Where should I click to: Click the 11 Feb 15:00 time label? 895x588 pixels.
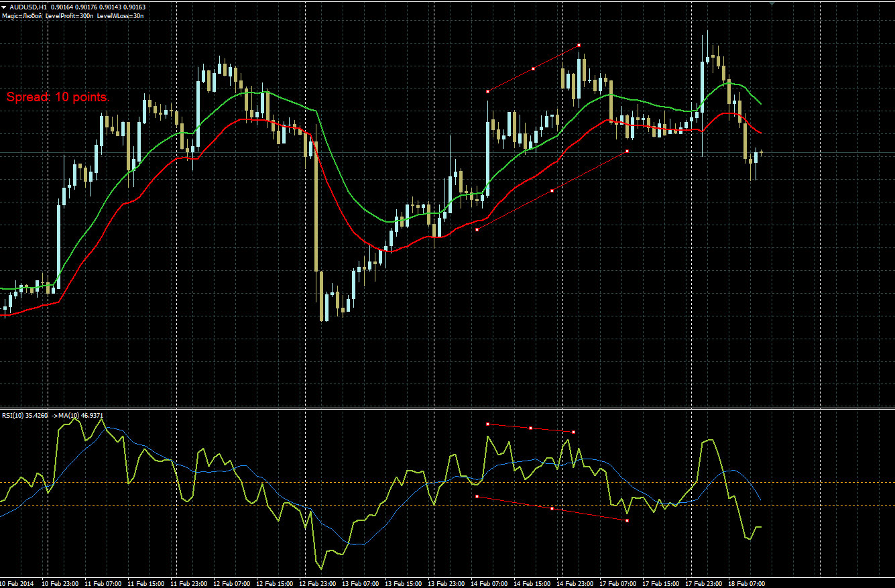[145, 583]
